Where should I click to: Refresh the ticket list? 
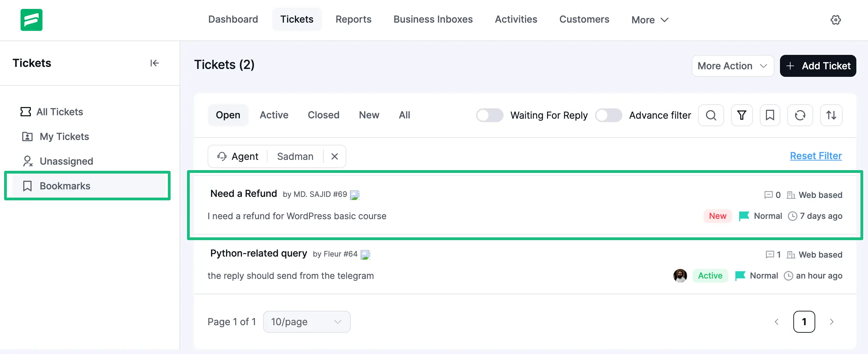pyautogui.click(x=800, y=115)
